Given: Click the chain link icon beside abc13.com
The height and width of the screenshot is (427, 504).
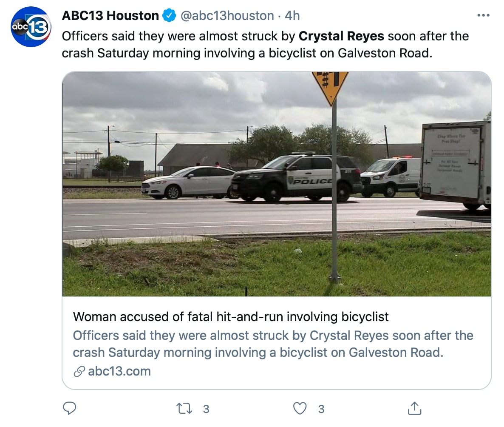Looking at the screenshot, I should point(79,372).
